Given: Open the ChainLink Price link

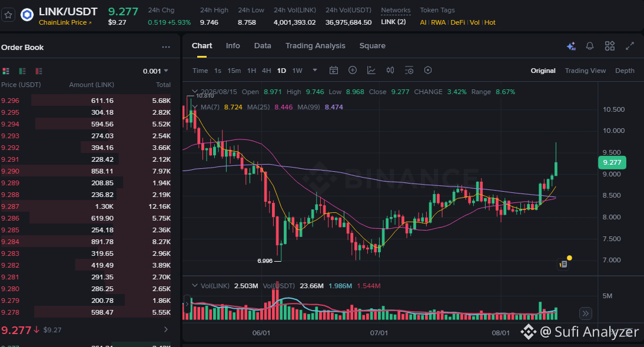Looking at the screenshot, I should 65,22.
